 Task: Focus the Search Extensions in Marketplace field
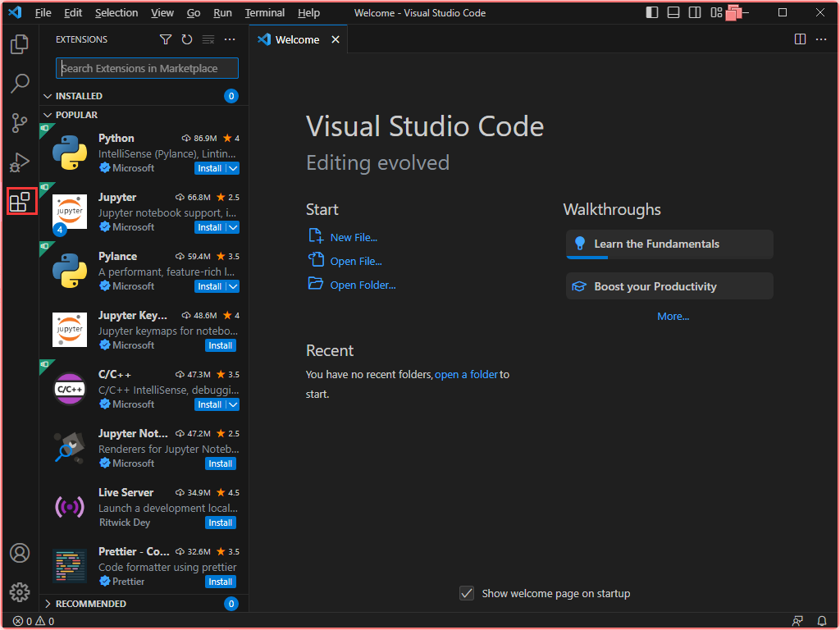click(148, 68)
